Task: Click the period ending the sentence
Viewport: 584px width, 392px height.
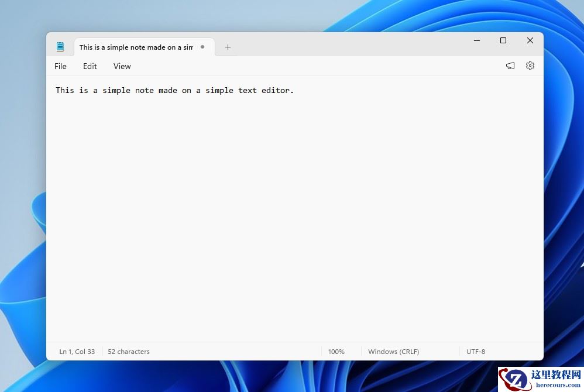Action: 293,91
